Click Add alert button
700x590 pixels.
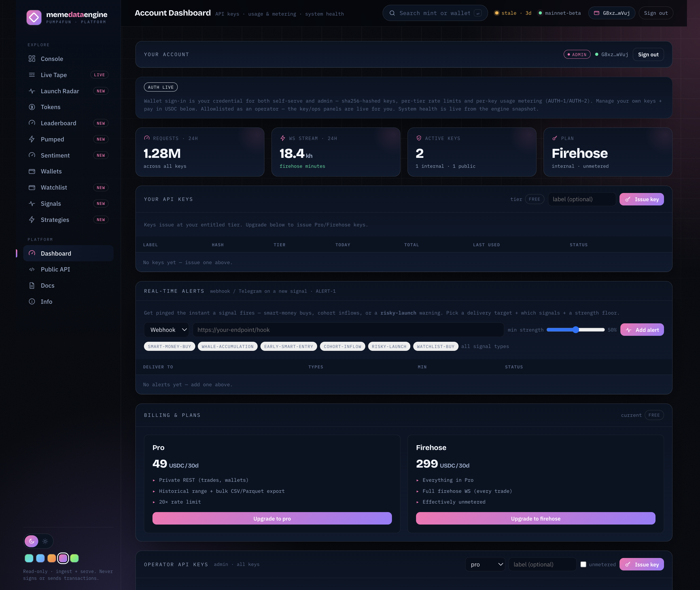click(642, 330)
